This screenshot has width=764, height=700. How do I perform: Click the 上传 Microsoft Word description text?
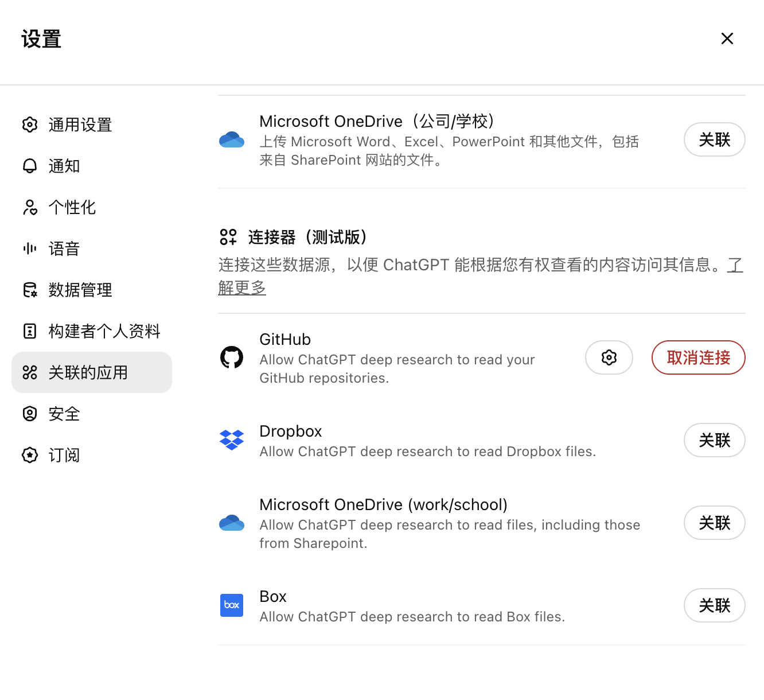point(449,151)
